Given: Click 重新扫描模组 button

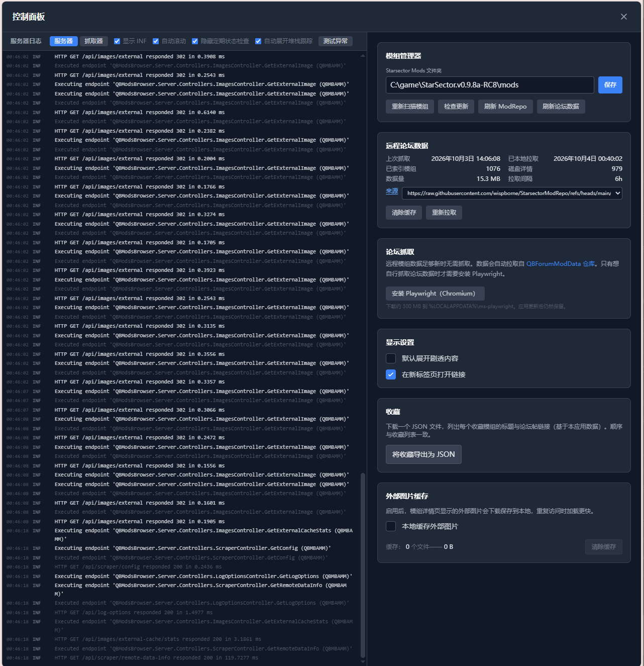Looking at the screenshot, I should point(410,107).
